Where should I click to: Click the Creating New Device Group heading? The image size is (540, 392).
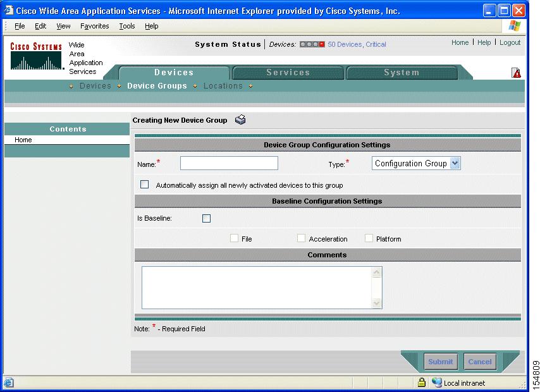click(x=180, y=120)
